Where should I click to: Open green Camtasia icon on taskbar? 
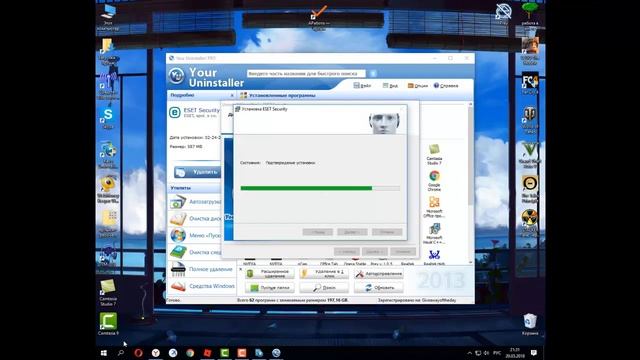click(x=224, y=353)
